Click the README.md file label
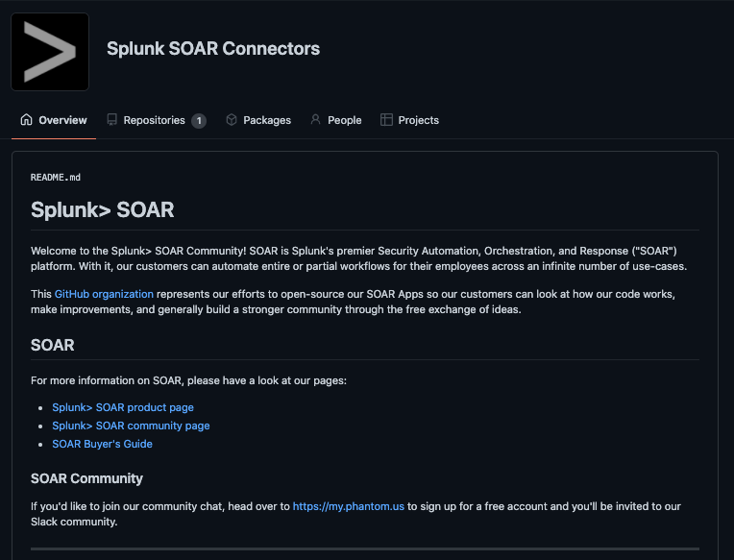Viewport: 734px width, 560px height. coord(55,178)
